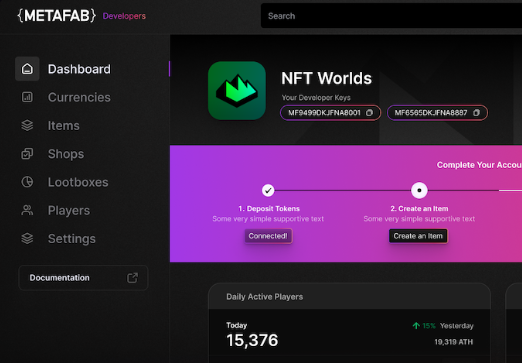The image size is (522, 363).
Task: Click the 1. Deposit Tokens step title
Action: coord(269,209)
